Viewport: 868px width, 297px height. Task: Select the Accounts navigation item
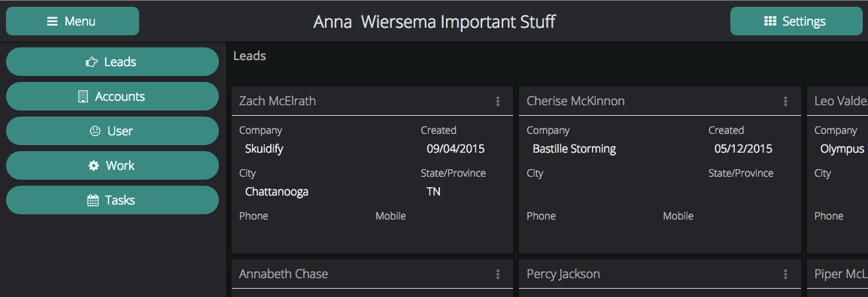pyautogui.click(x=112, y=96)
